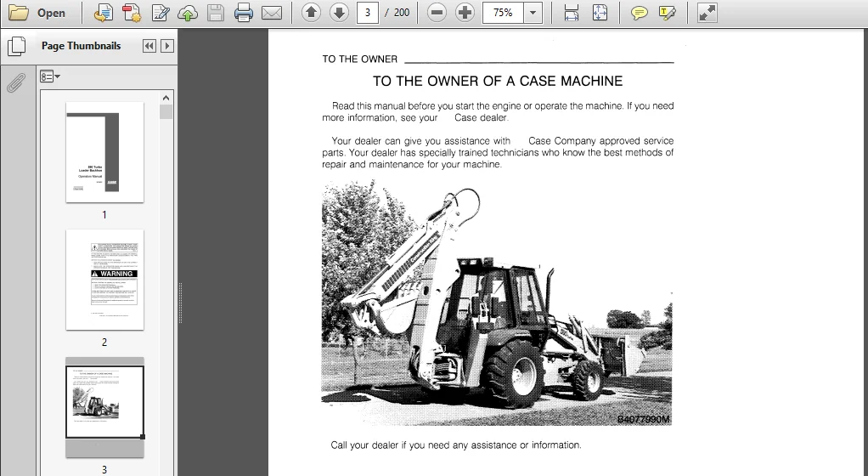Open the zoom level dropdown arrow
Image resolution: width=868 pixels, height=476 pixels.
pyautogui.click(x=533, y=12)
